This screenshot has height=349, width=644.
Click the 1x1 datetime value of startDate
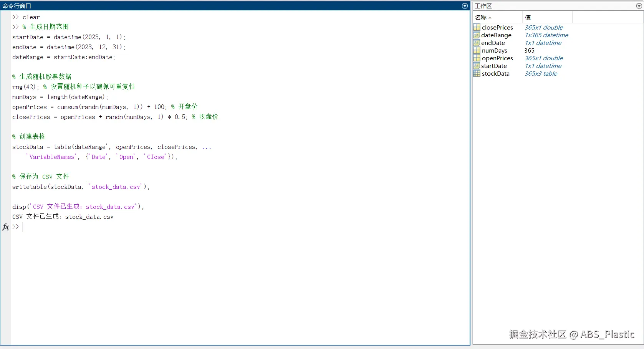pyautogui.click(x=543, y=66)
